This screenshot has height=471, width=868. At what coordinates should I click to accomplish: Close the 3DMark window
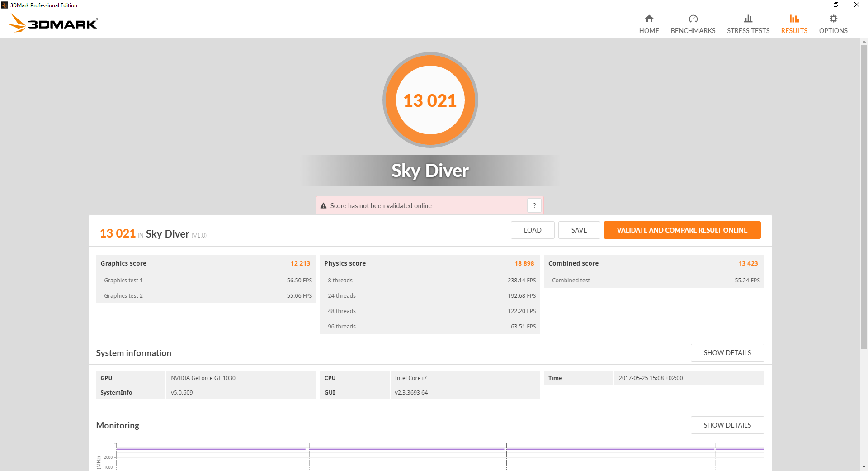click(857, 5)
